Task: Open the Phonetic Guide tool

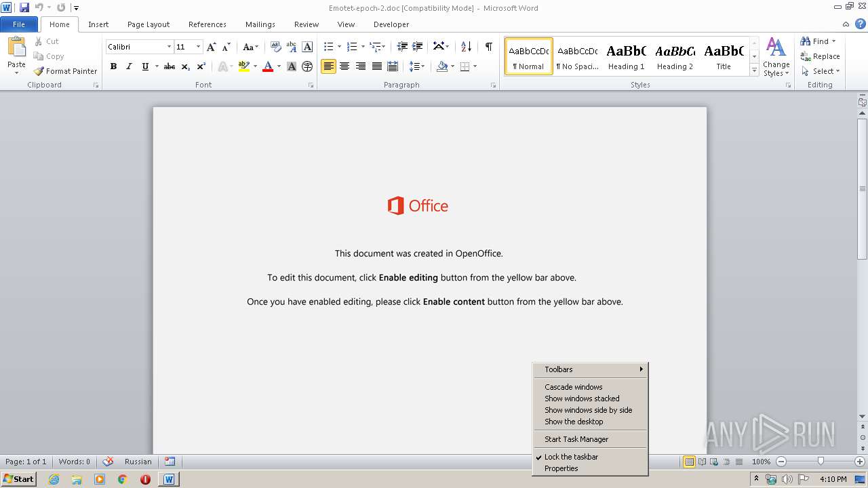Action: [292, 47]
